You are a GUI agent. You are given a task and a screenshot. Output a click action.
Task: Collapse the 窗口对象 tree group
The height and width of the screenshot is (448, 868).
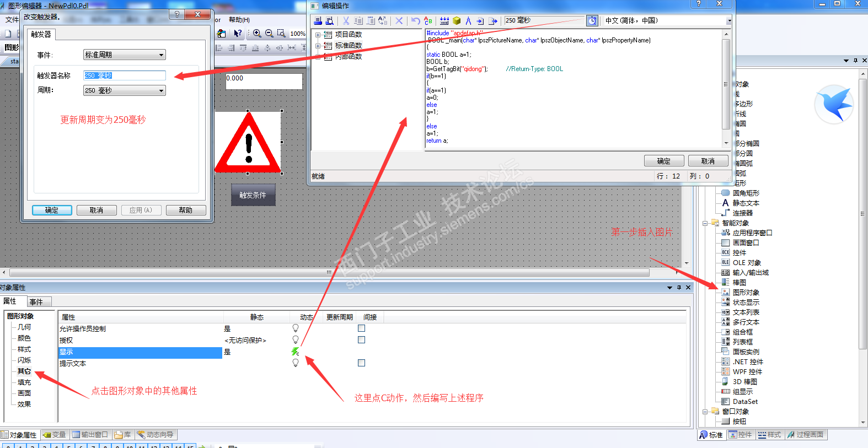click(x=705, y=412)
